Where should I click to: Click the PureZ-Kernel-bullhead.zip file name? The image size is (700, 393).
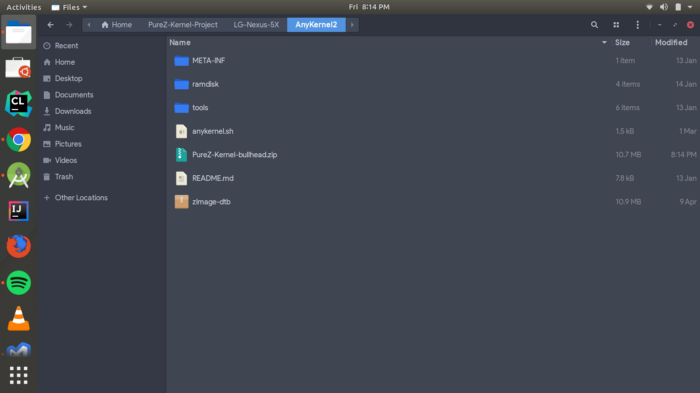234,155
